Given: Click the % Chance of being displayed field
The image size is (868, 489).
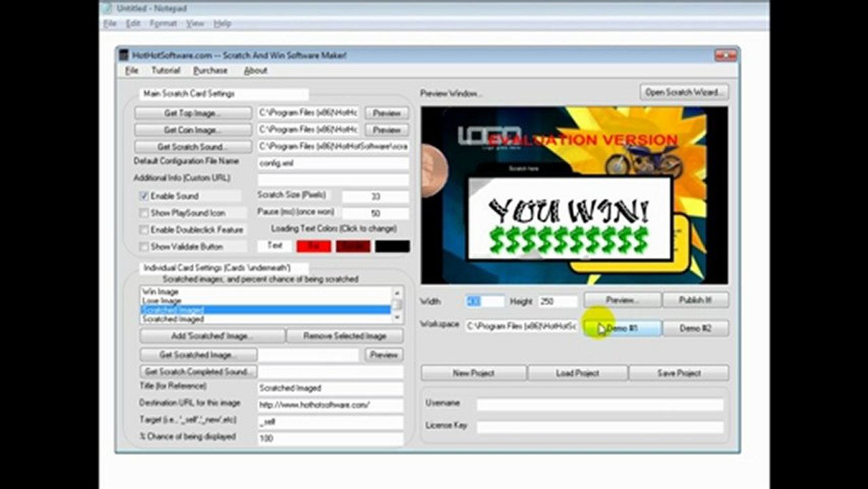Looking at the screenshot, I should (x=331, y=439).
